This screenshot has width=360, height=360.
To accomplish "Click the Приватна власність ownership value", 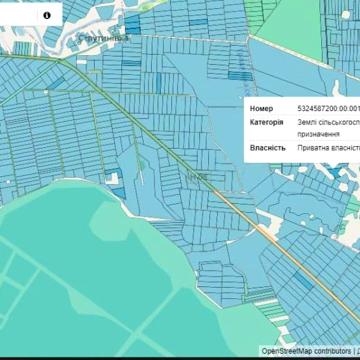I will click(x=329, y=148).
